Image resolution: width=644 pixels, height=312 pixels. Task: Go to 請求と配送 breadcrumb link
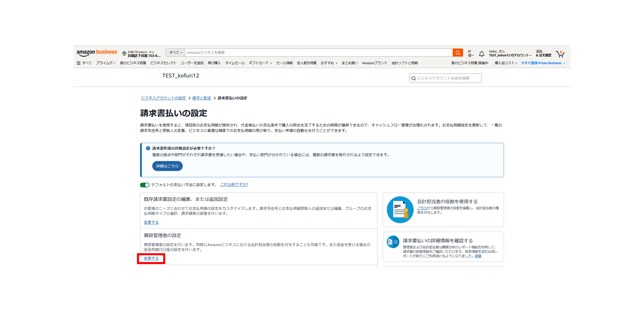point(201,98)
